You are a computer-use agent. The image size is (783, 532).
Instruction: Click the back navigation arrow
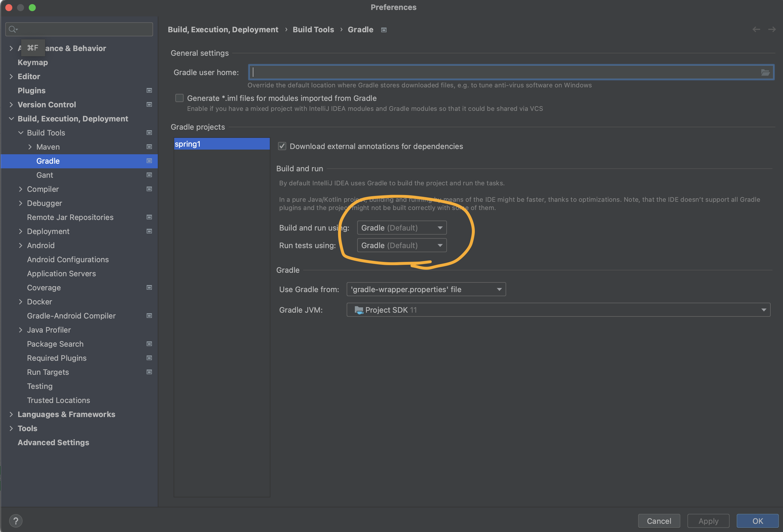756,29
